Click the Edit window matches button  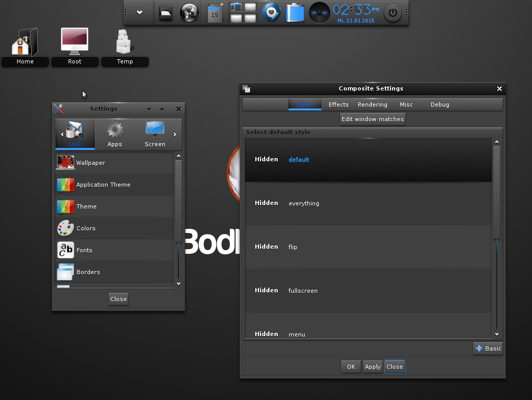coord(372,119)
